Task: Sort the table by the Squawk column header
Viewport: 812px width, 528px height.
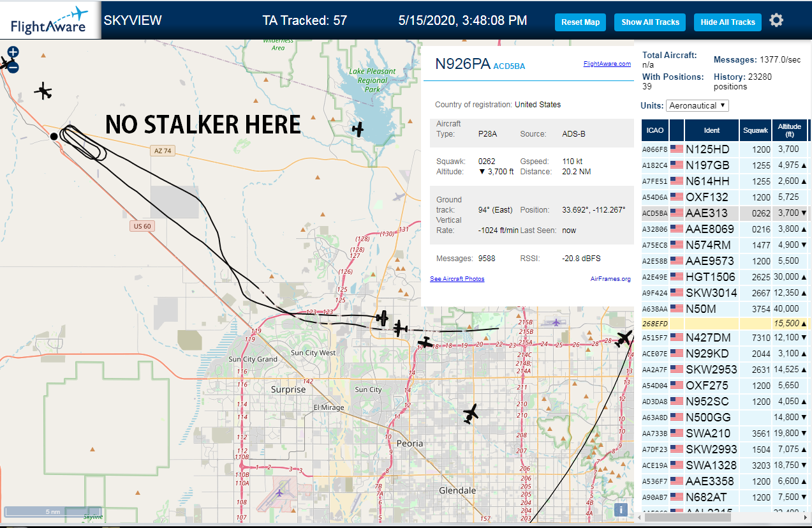Action: tap(755, 130)
